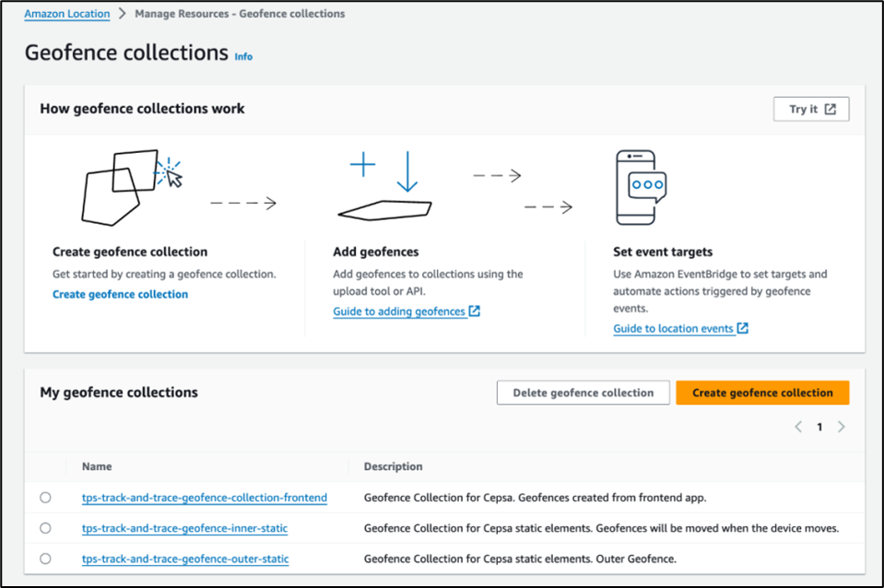Go to previous page of collections

(798, 427)
